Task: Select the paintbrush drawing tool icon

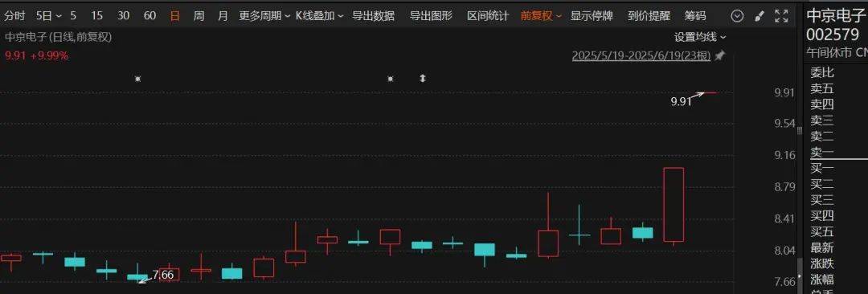Action: (x=759, y=16)
